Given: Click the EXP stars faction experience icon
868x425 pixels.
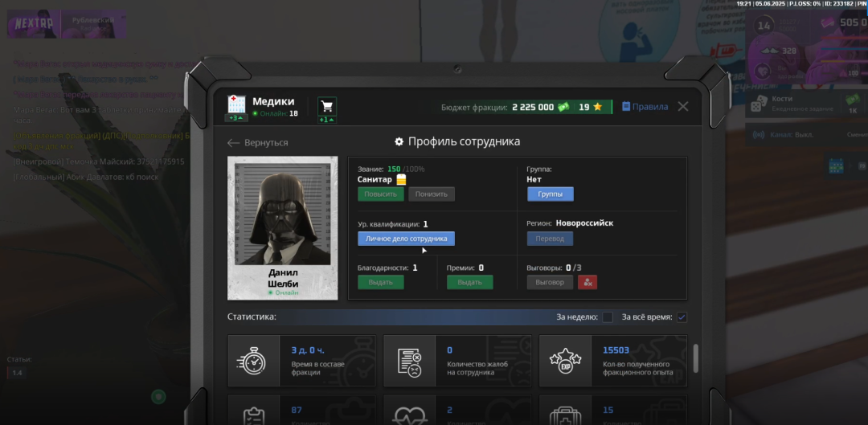Looking at the screenshot, I should tap(565, 362).
